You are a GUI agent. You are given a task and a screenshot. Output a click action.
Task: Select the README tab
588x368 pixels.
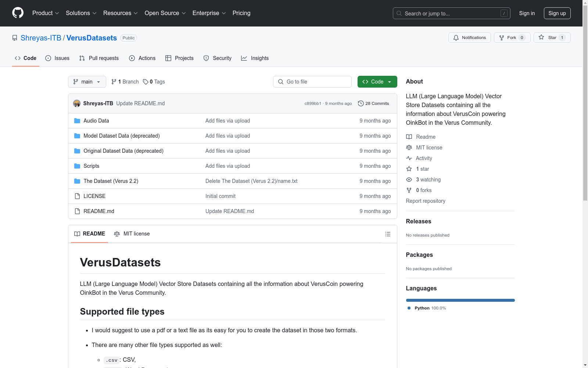pos(90,234)
